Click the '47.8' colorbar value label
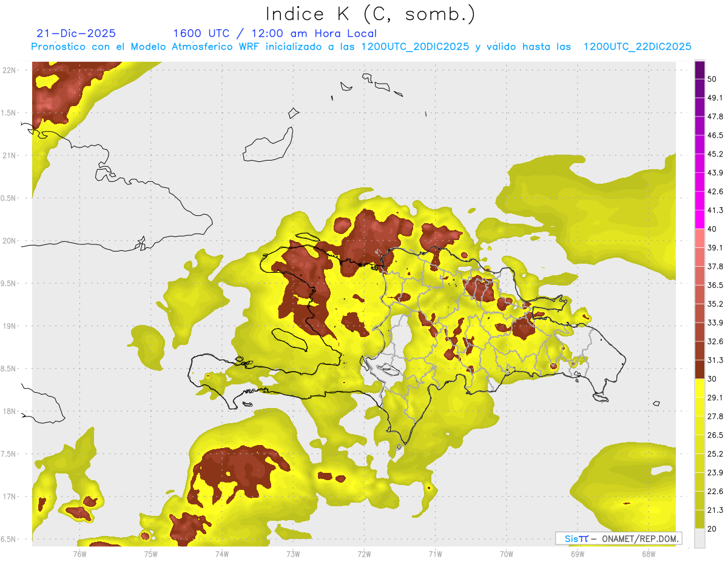The height and width of the screenshot is (562, 728). [715, 116]
